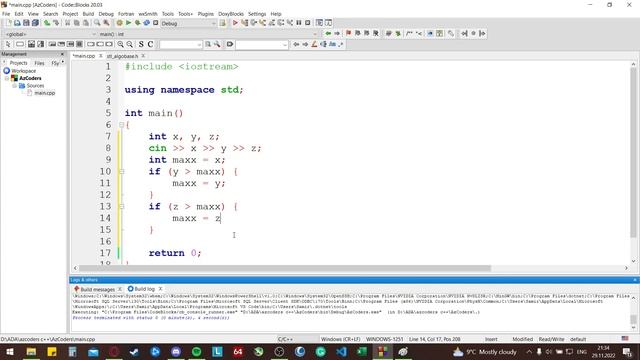The height and width of the screenshot is (360, 640).
Task: Close the *main.cpp editor tab
Action: click(x=101, y=56)
